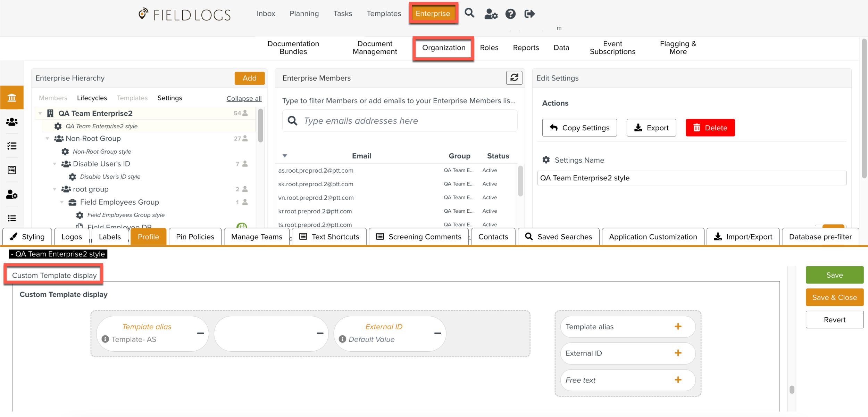Click gear icon of Non-Root Group style

click(x=65, y=152)
